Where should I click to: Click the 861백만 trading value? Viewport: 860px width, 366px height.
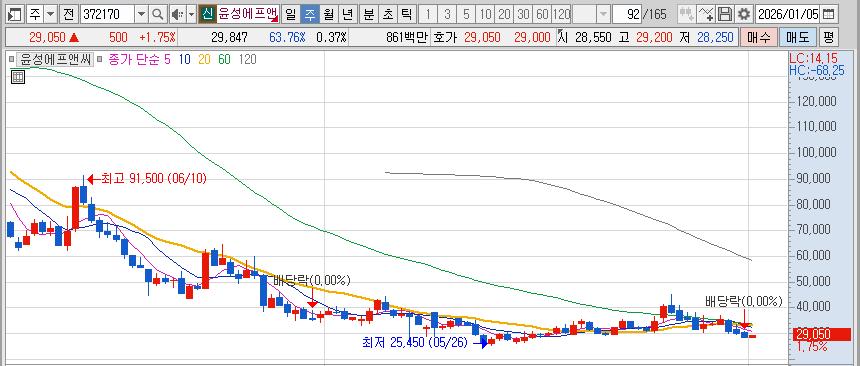(406, 38)
